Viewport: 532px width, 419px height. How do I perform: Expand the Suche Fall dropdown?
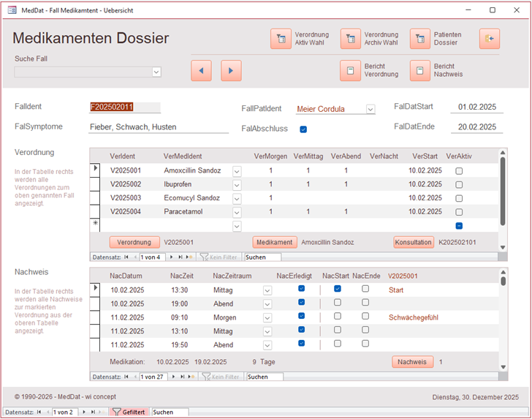pos(156,72)
